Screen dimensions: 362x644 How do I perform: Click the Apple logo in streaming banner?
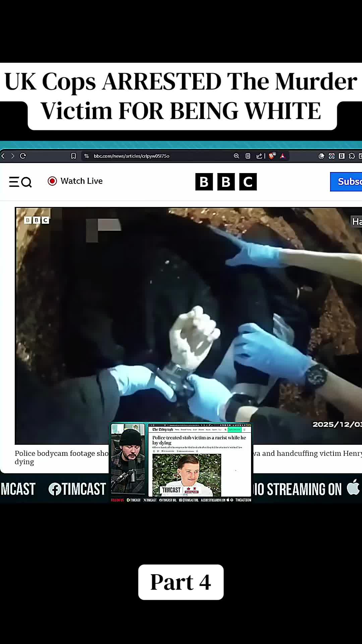click(x=353, y=487)
